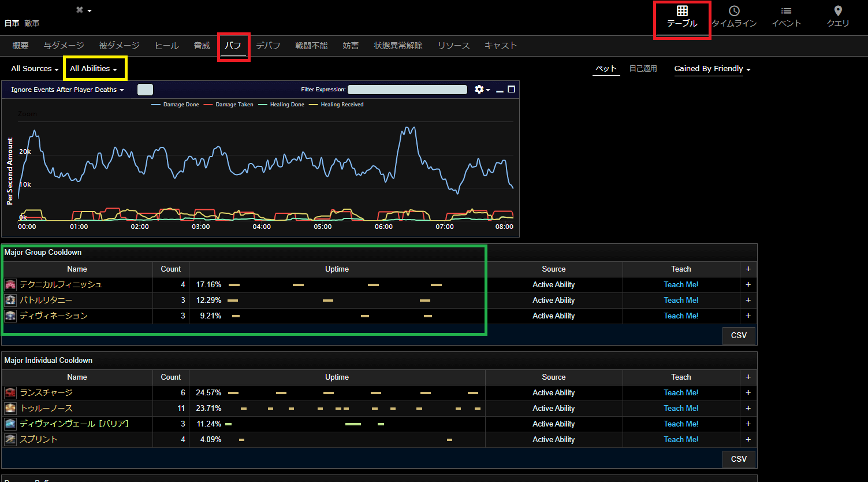The width and height of the screenshot is (868, 482).
Task: Open the chart settings gear icon
Action: [x=480, y=90]
